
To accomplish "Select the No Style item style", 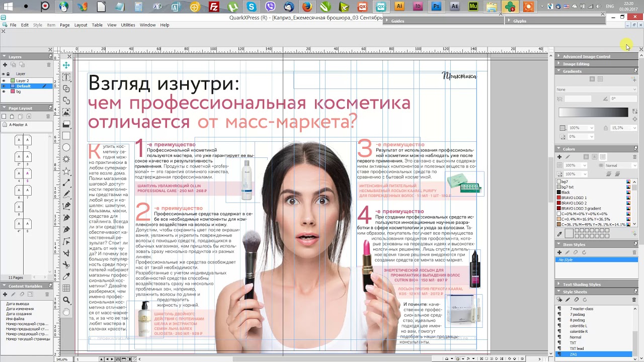I will pos(596,260).
